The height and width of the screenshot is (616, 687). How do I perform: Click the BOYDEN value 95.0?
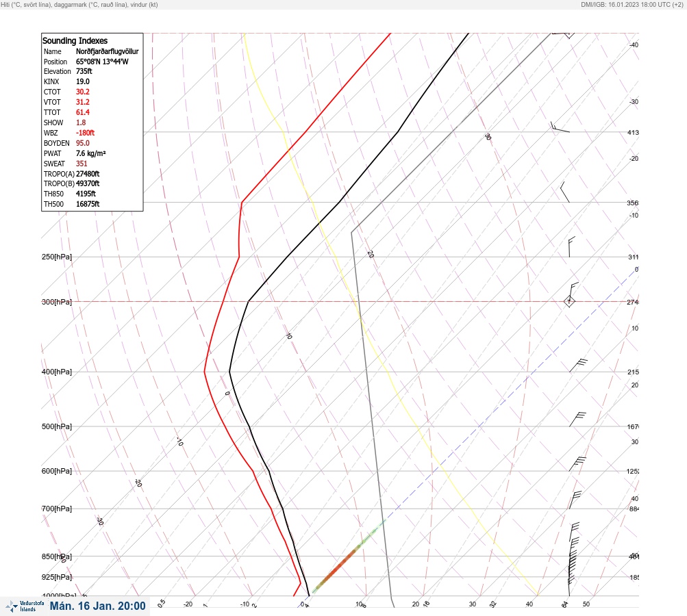(x=83, y=143)
